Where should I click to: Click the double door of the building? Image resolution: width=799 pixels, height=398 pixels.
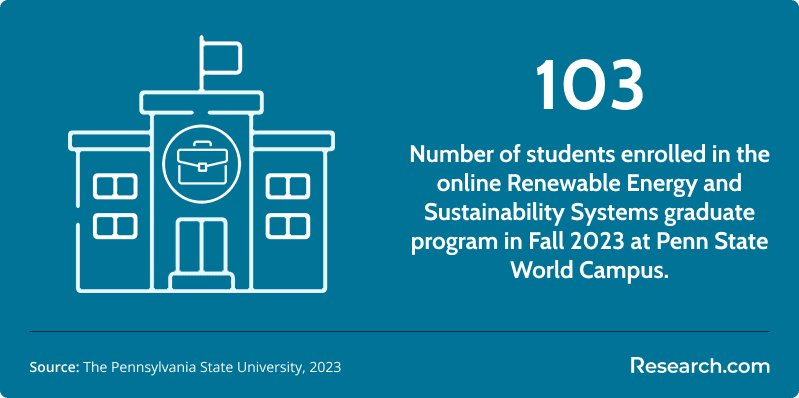(x=202, y=246)
